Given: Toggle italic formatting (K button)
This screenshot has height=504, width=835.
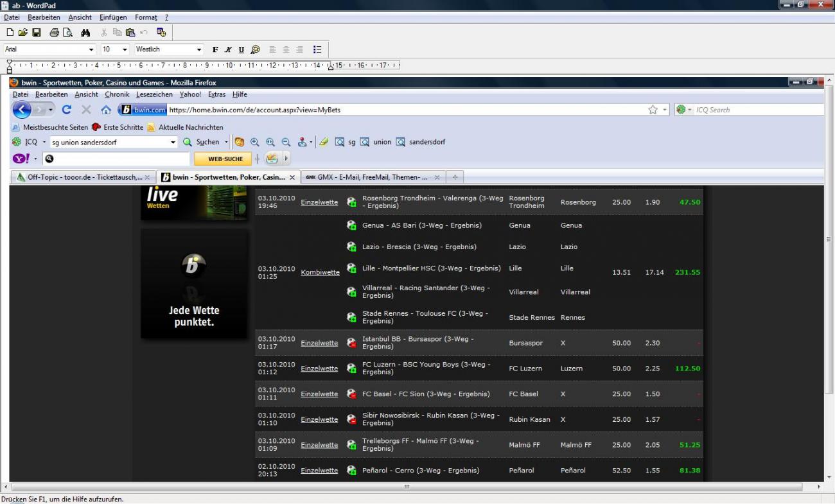Looking at the screenshot, I should [x=229, y=49].
